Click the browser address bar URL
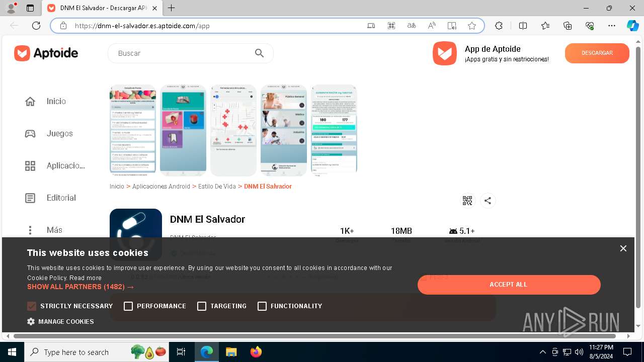The width and height of the screenshot is (644, 362). (x=142, y=26)
